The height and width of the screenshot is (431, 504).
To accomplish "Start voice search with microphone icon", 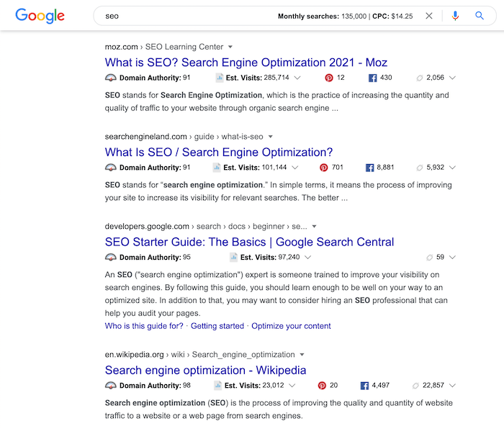I will click(455, 16).
